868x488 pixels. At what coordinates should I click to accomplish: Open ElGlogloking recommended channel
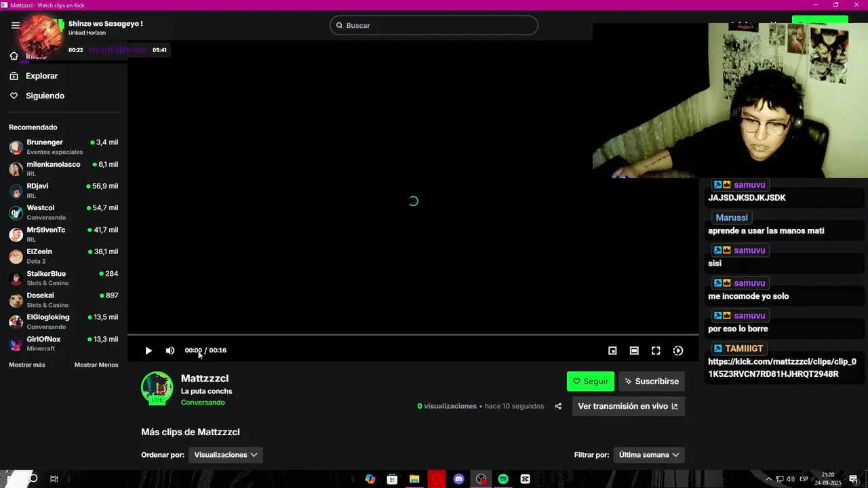pos(64,321)
